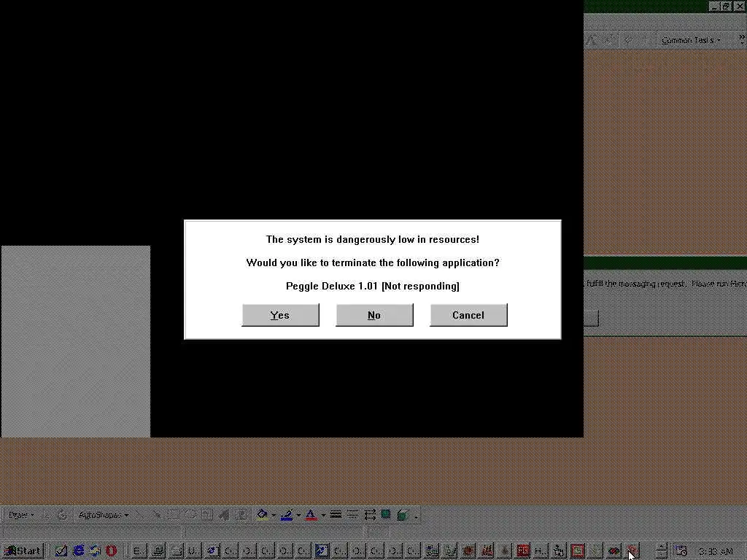Image resolution: width=747 pixels, height=560 pixels.
Task: Open the Dash Style icon
Action: pyautogui.click(x=353, y=515)
